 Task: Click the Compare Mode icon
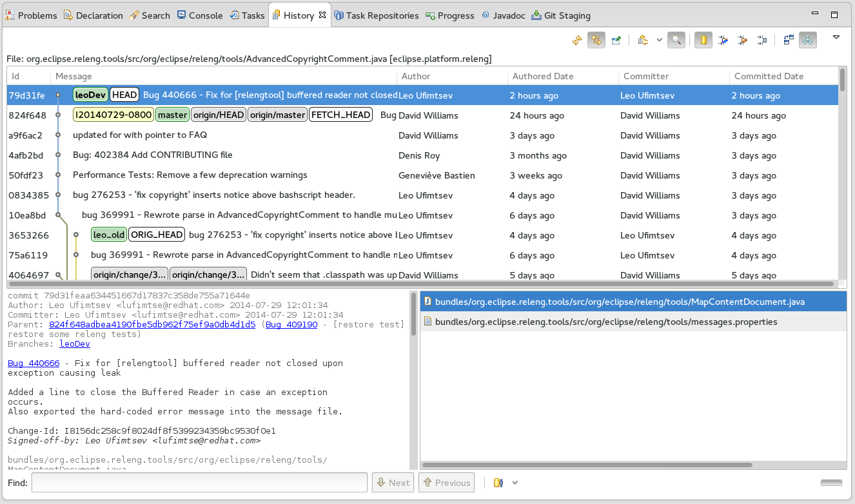tap(789, 41)
